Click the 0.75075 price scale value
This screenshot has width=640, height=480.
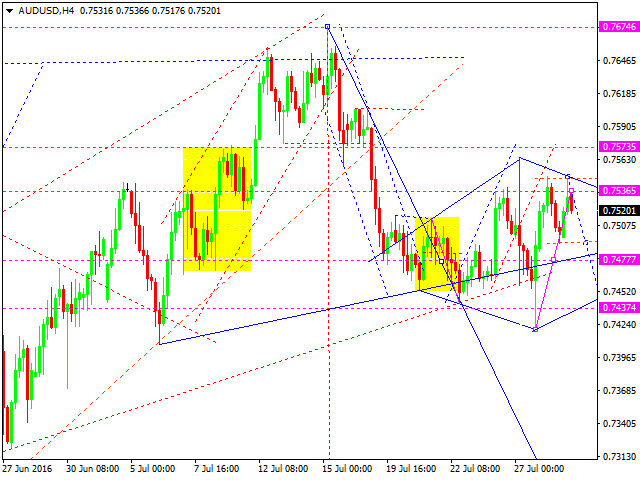click(x=619, y=226)
